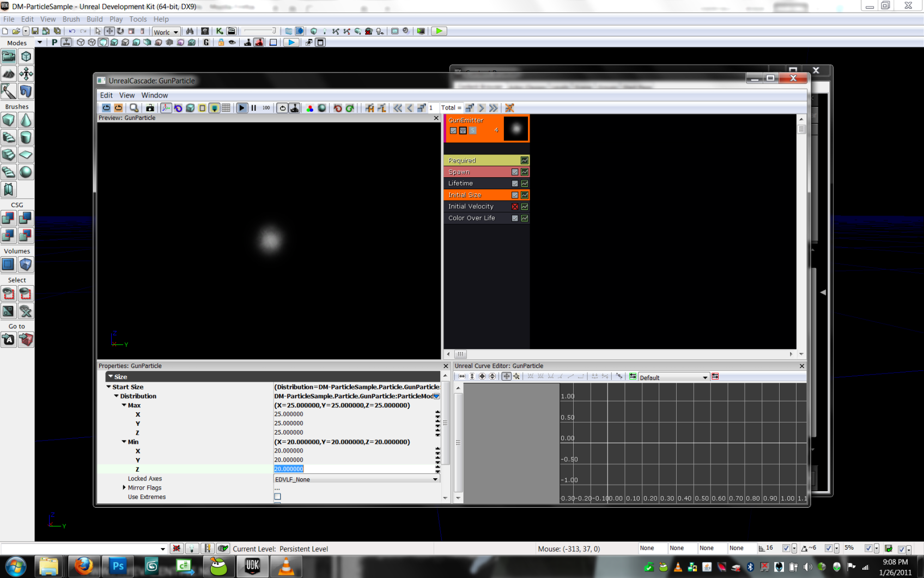Click Fit Vertically icon in Curve Editor
The image size is (924, 578).
point(472,376)
